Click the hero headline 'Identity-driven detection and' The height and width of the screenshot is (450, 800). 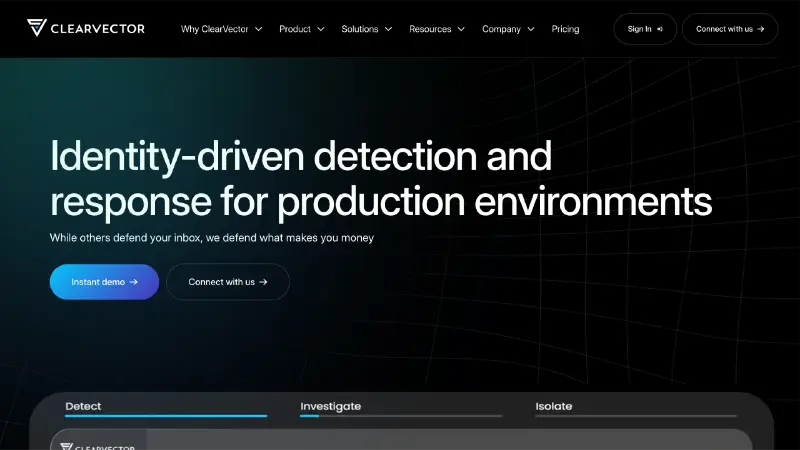301,156
